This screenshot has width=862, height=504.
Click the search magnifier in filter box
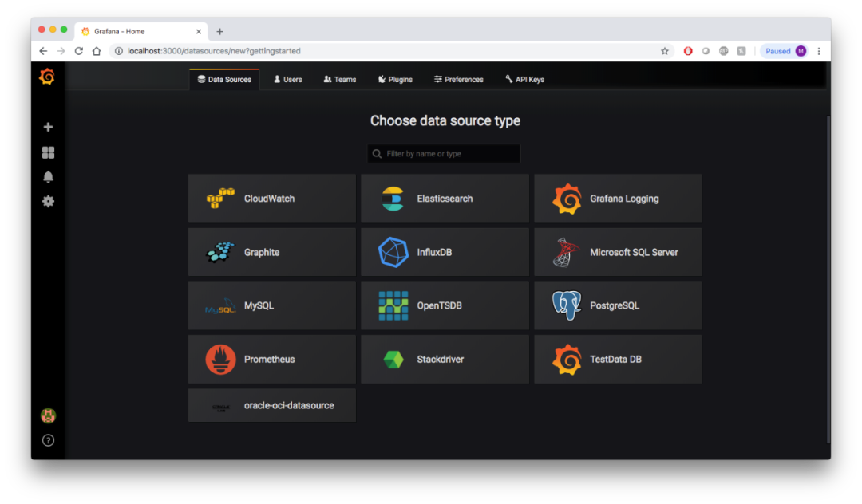[x=377, y=154]
